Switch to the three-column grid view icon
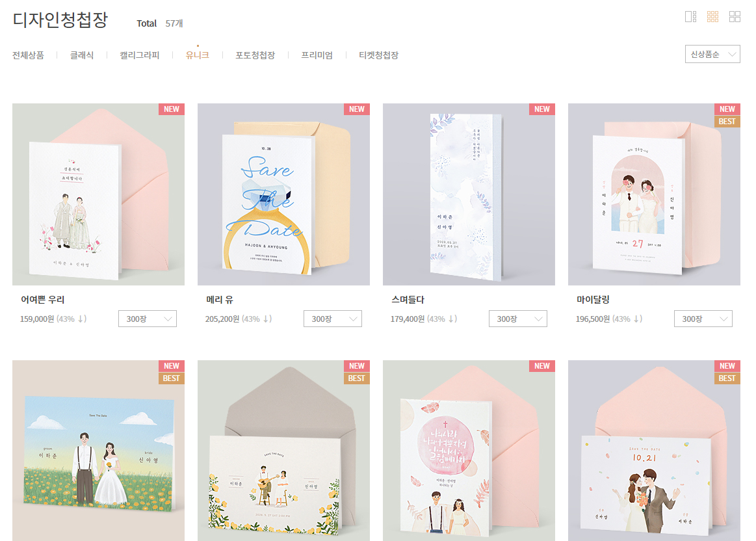756x541 pixels. pos(712,17)
